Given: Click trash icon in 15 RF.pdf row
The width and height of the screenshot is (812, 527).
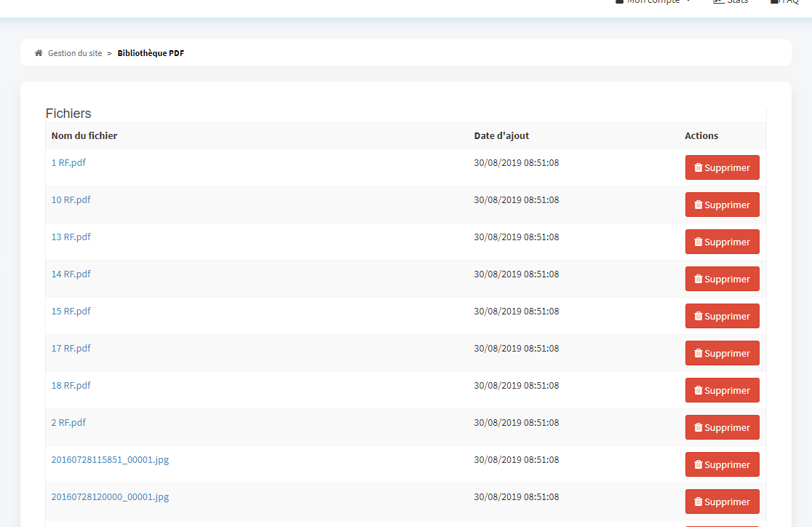Looking at the screenshot, I should (x=698, y=316).
